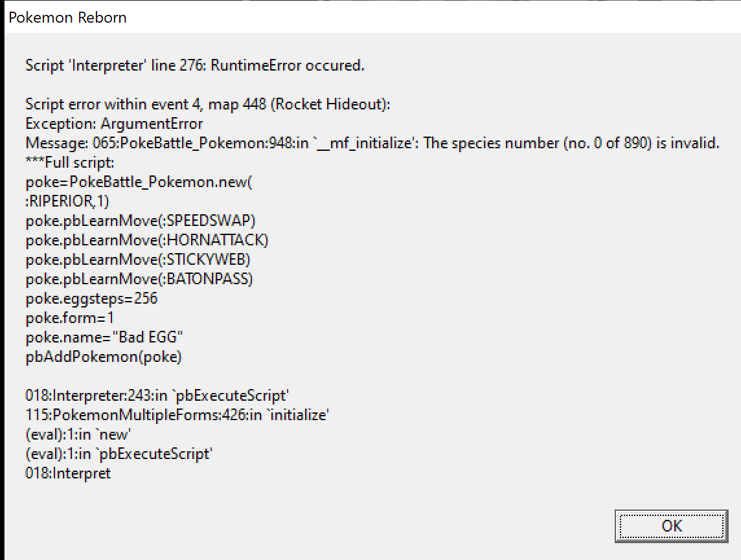The image size is (741, 560).
Task: Click the species number invalid message
Action: click(x=372, y=143)
